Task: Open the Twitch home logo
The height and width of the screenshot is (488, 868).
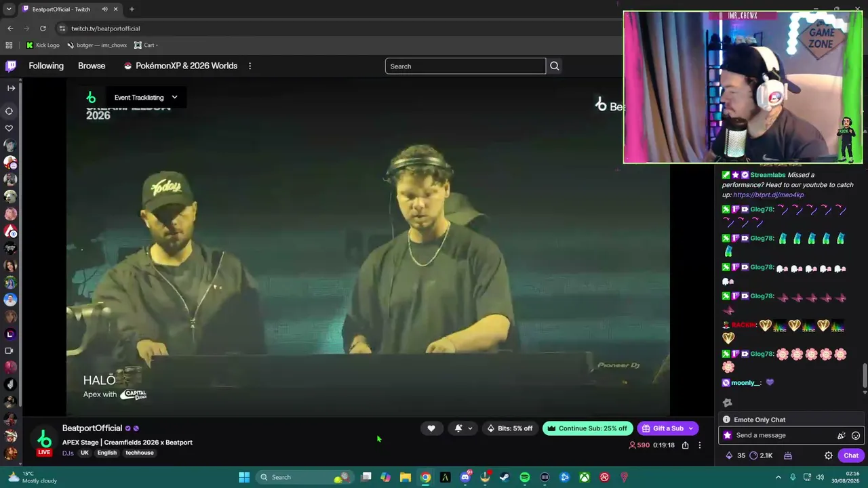Action: pyautogui.click(x=11, y=66)
